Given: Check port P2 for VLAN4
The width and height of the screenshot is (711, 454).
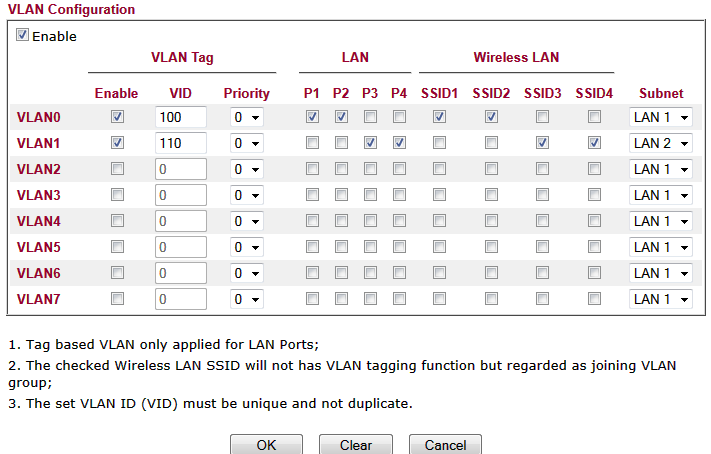Looking at the screenshot, I should coord(341,221).
